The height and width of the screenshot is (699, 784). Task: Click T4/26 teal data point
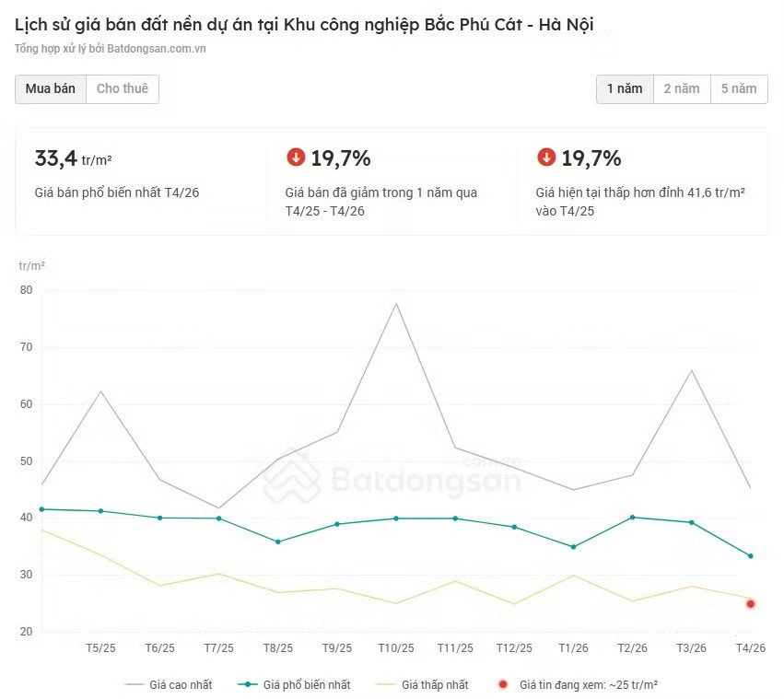(x=751, y=556)
